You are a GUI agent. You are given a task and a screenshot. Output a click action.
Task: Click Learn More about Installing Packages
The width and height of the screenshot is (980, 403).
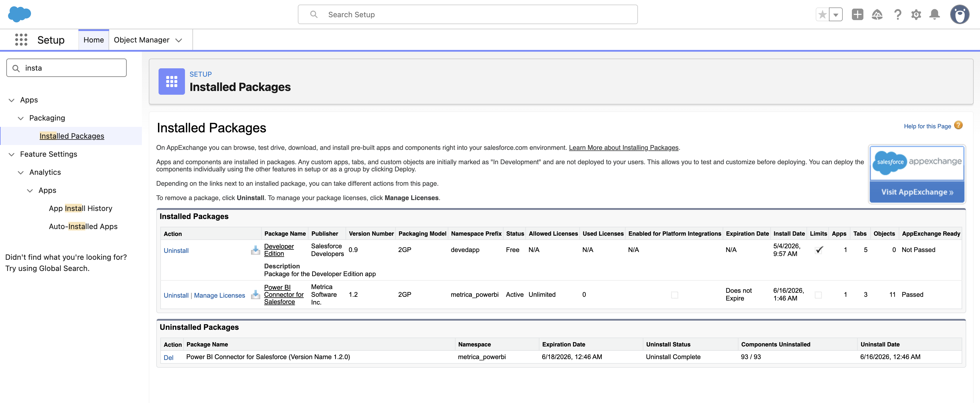click(x=624, y=148)
